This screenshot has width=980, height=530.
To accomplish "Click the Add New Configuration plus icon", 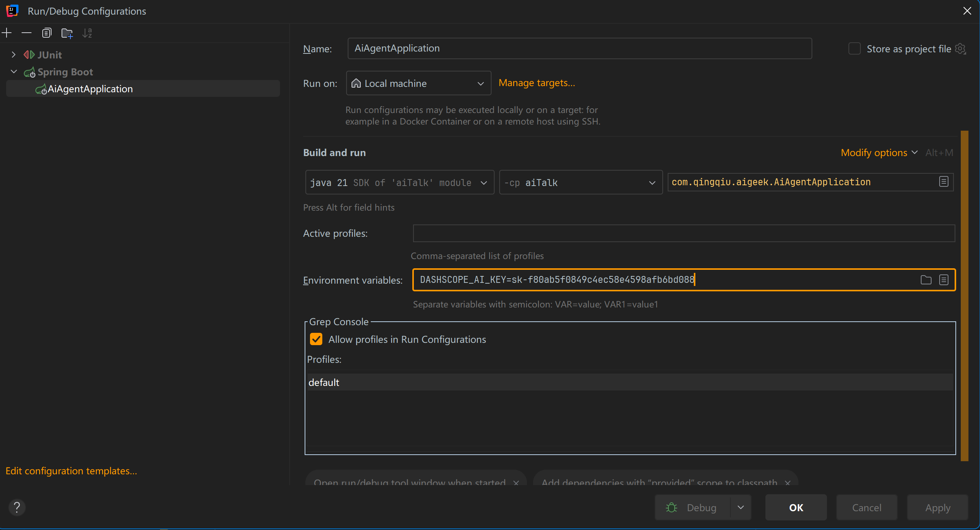I will coord(7,33).
